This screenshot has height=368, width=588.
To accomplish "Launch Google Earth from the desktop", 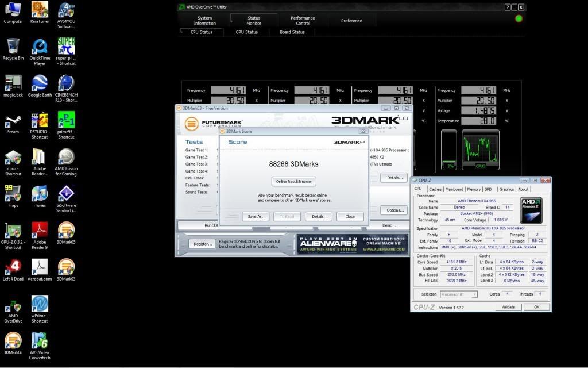I will (40, 86).
